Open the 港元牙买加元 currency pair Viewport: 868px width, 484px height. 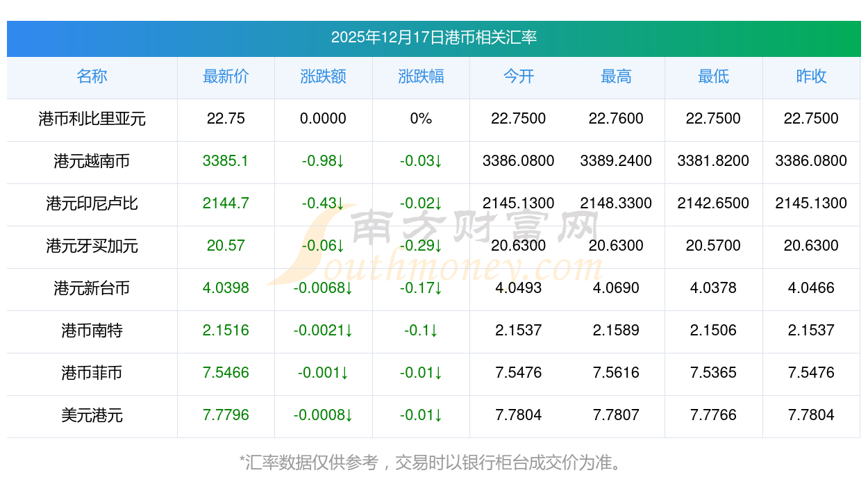pos(92,246)
